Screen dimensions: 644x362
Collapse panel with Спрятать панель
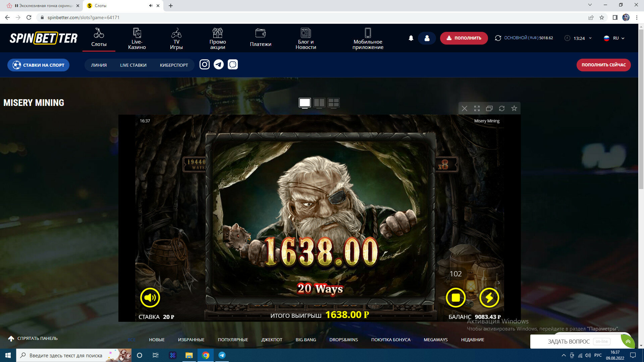[x=33, y=339]
